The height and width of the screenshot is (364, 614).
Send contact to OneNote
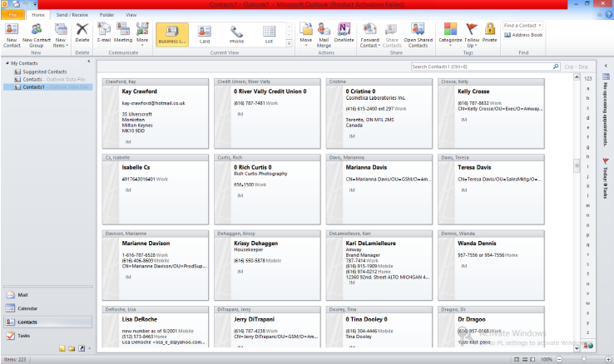point(344,33)
